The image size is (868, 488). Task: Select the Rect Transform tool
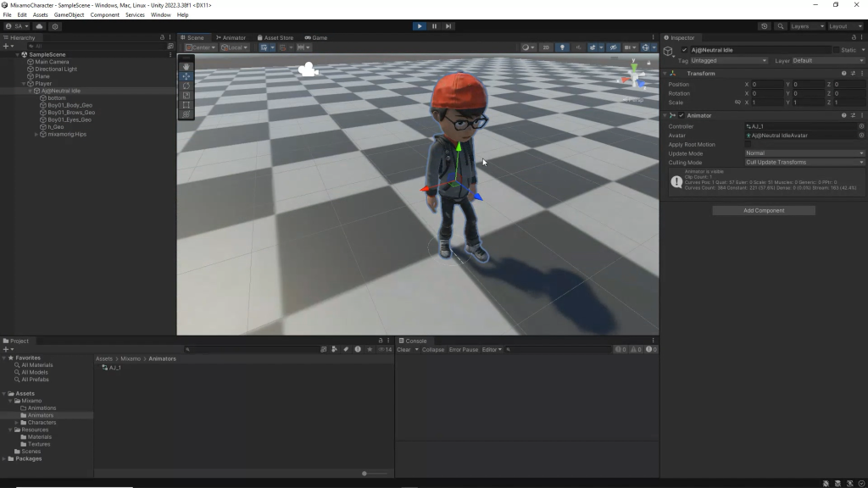point(186,105)
